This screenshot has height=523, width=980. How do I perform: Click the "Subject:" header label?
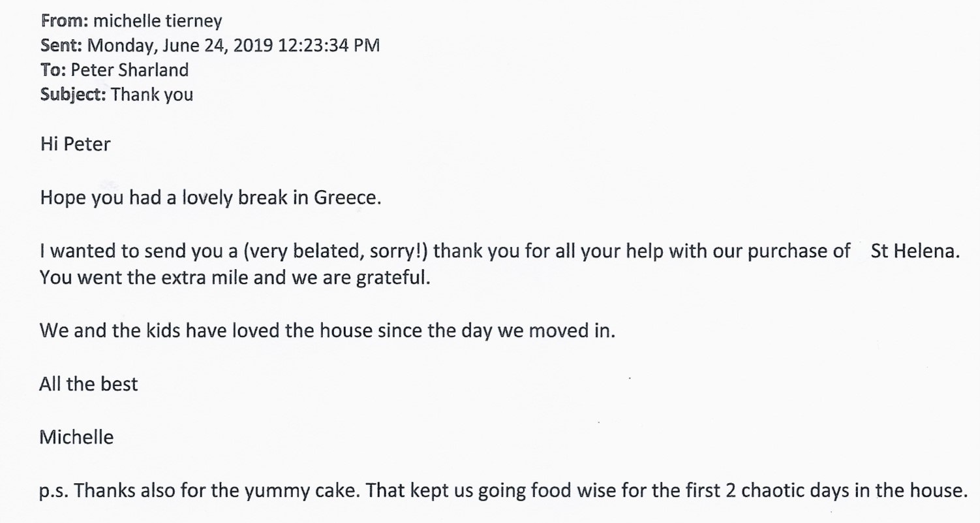pos(73,94)
